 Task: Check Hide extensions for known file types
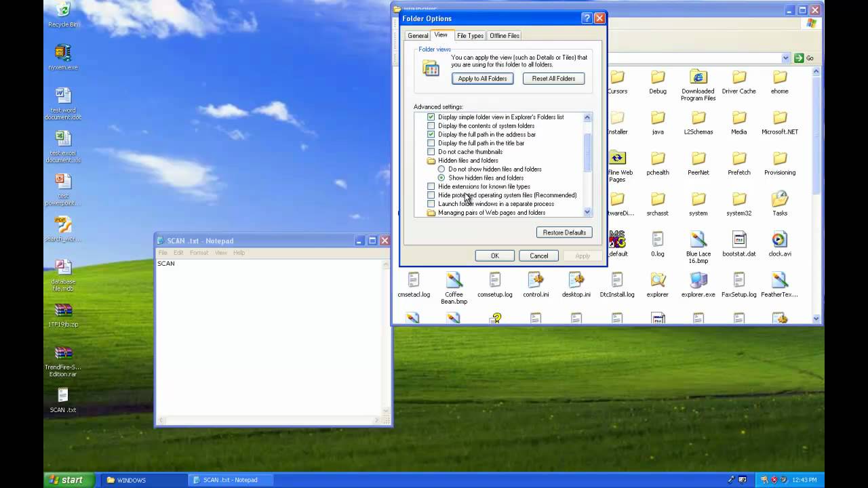431,186
